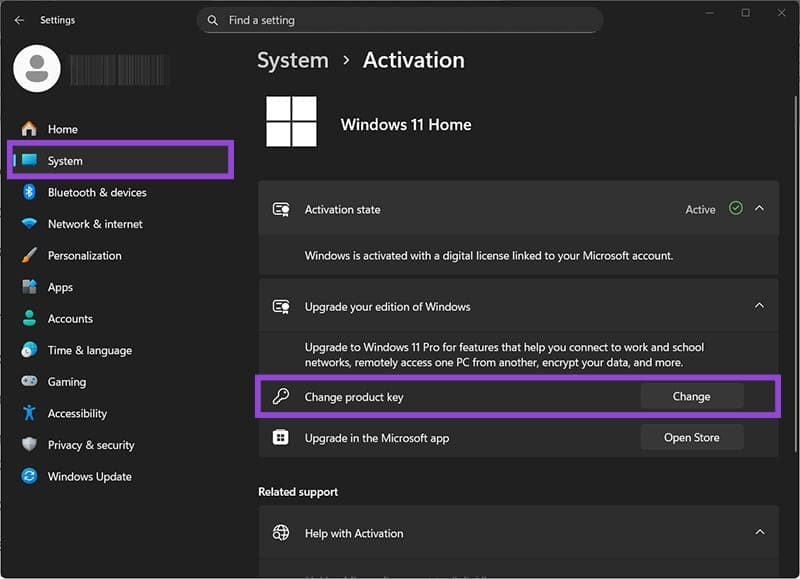Open Accounts settings
800x579 pixels.
70,318
